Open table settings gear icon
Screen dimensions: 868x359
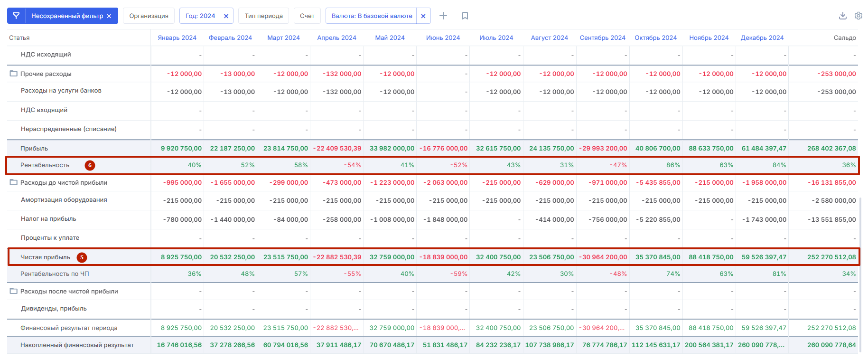point(859,16)
